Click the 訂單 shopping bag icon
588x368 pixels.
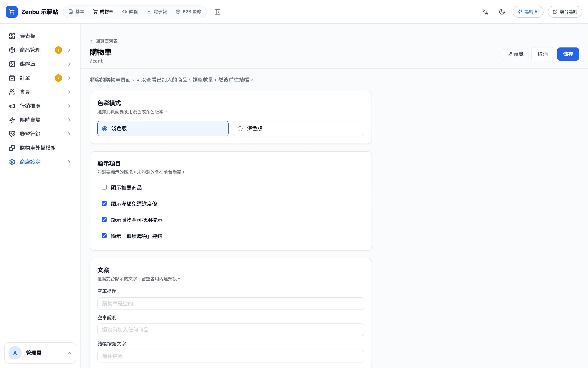point(12,78)
